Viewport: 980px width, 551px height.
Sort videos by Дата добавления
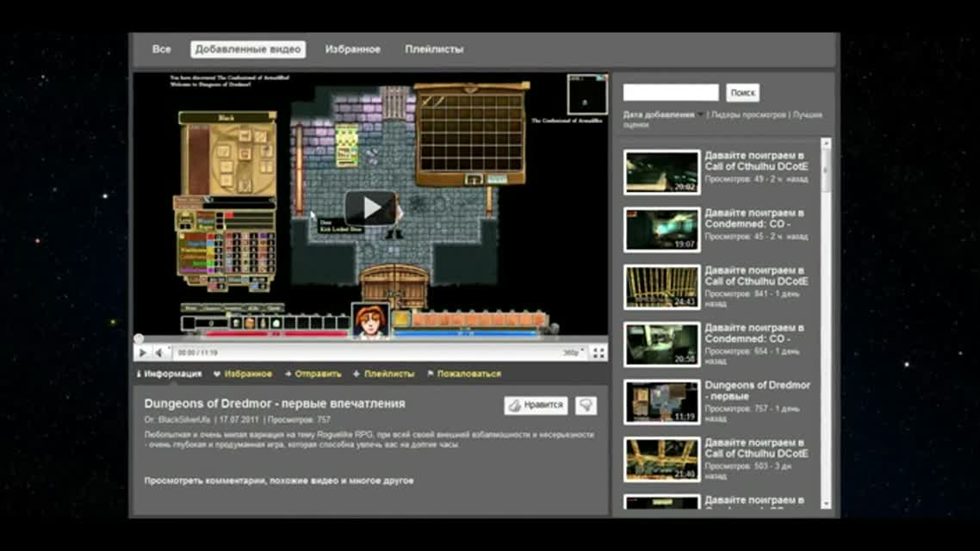coord(659,115)
